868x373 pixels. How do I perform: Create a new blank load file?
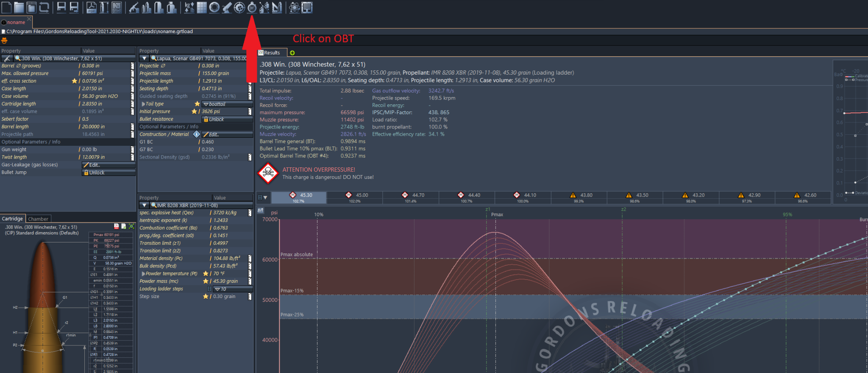[x=6, y=7]
